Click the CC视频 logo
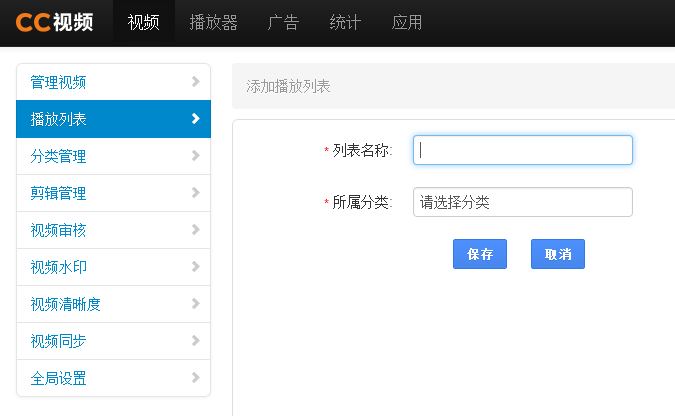The height and width of the screenshot is (416, 675). click(x=55, y=22)
